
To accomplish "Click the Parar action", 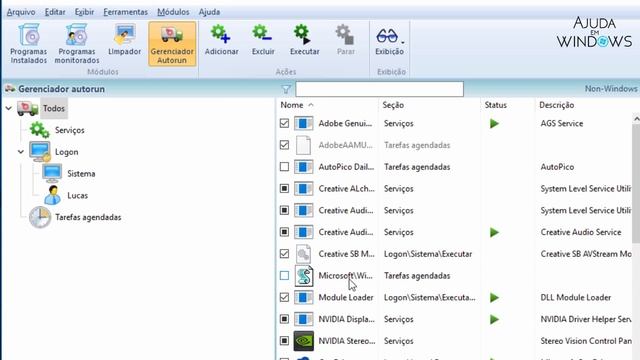I will (346, 40).
